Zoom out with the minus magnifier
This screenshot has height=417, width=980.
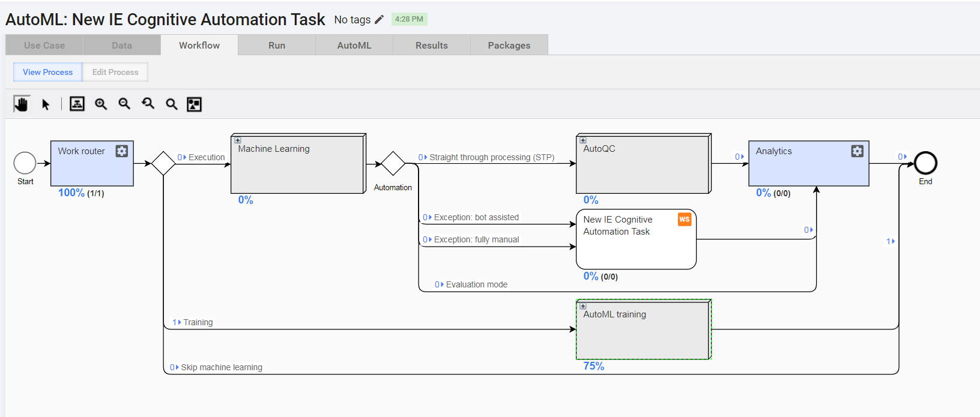coord(124,104)
